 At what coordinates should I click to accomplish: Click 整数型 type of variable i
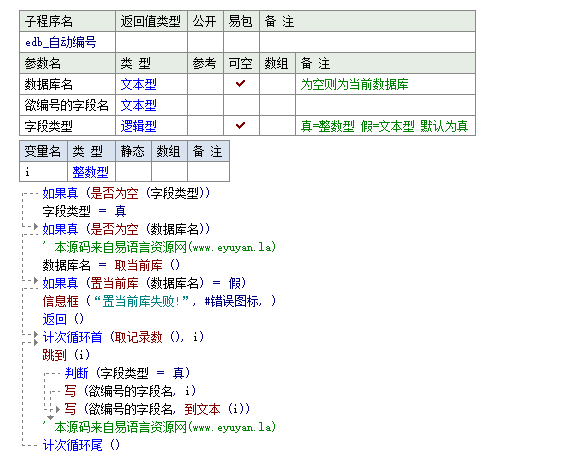(91, 172)
